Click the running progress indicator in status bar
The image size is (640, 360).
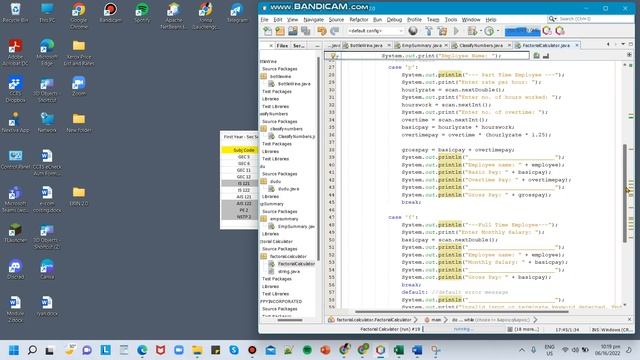click(463, 329)
